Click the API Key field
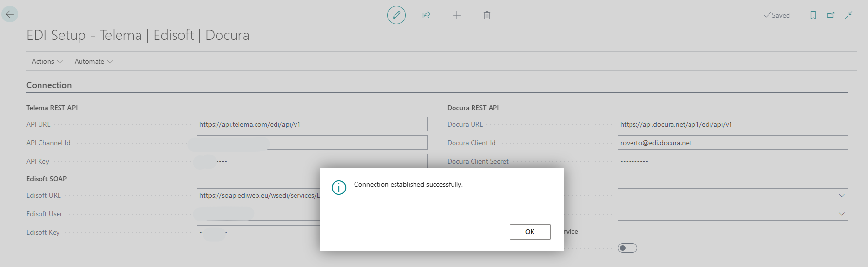Image resolution: width=868 pixels, height=267 pixels. (312, 161)
